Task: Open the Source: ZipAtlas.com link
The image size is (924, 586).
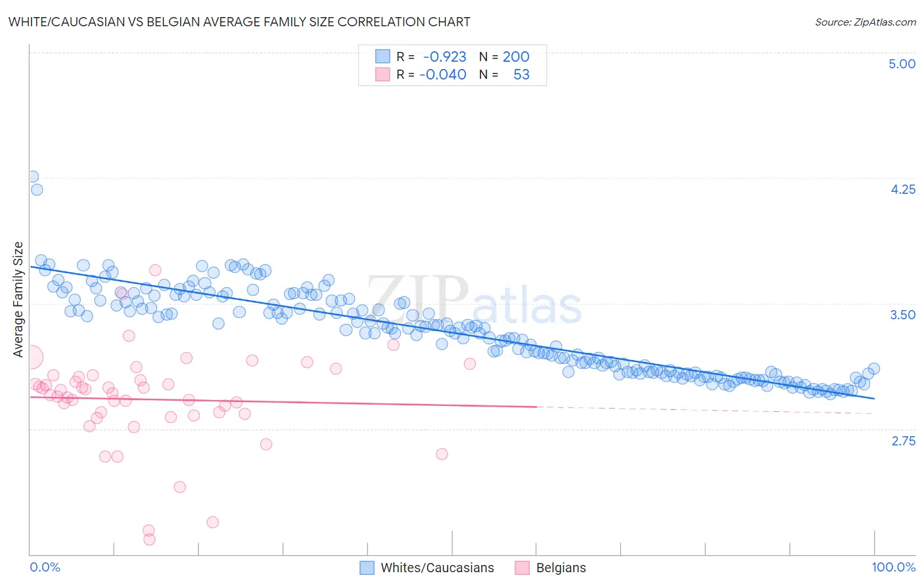Action: click(x=866, y=22)
